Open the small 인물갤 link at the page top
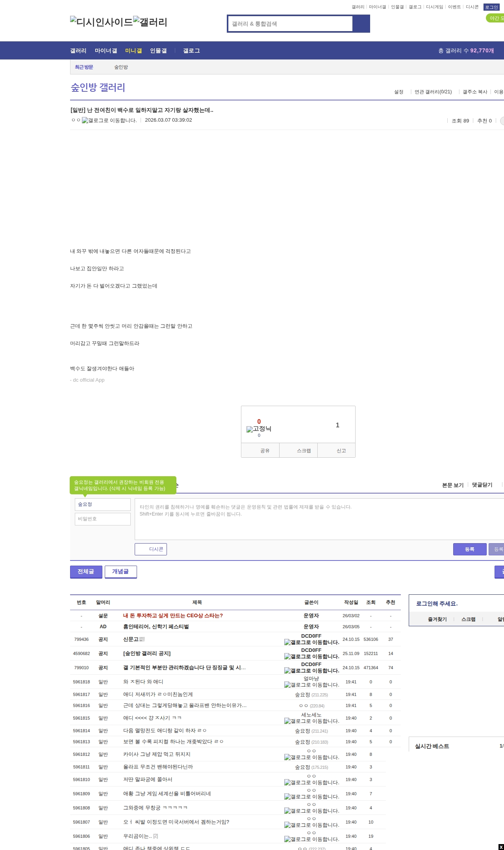 (x=397, y=7)
